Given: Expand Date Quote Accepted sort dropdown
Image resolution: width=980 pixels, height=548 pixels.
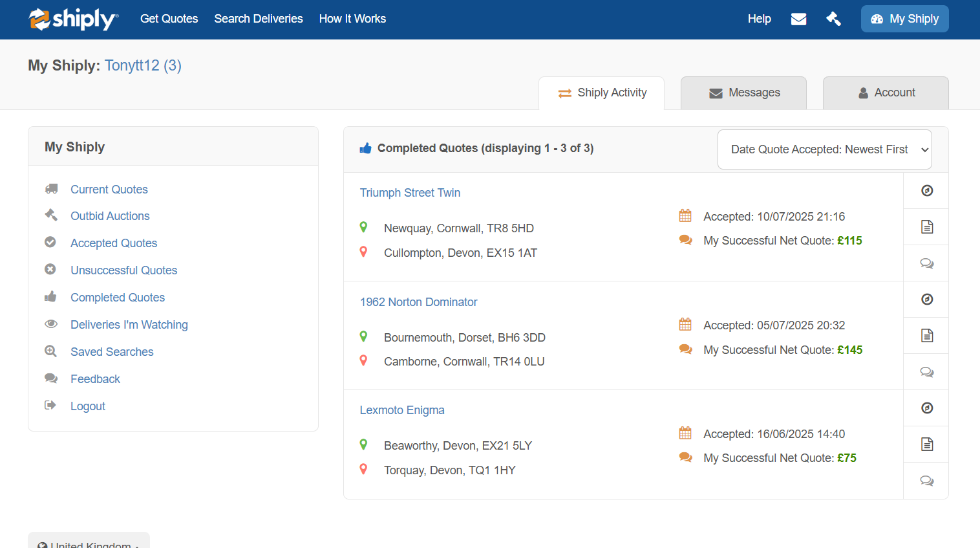Looking at the screenshot, I should (x=824, y=149).
